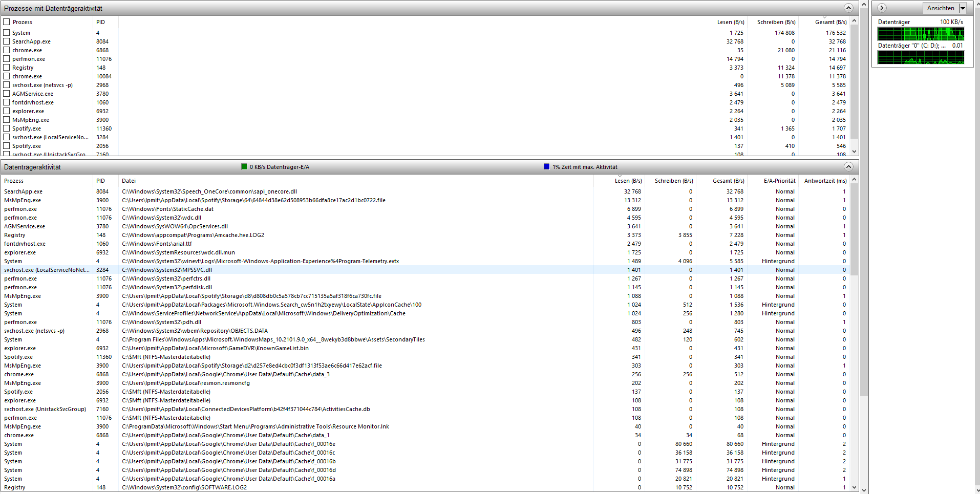Collapse the Datenträgeraktivität section
The height and width of the screenshot is (494, 980).
848,166
